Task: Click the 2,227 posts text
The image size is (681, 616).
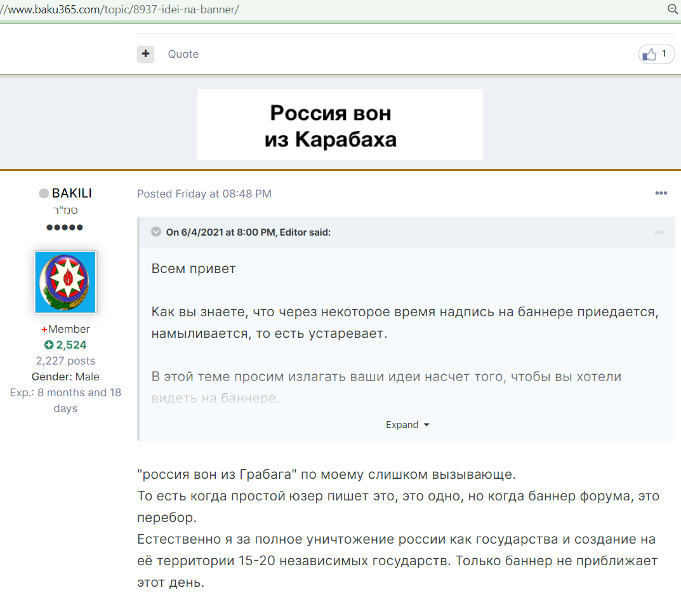Action: (65, 361)
